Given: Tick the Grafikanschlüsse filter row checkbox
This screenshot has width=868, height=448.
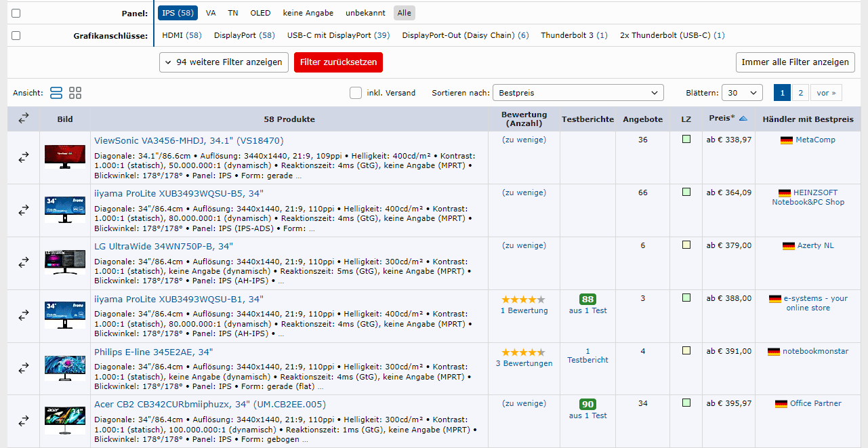Looking at the screenshot, I should coord(16,35).
